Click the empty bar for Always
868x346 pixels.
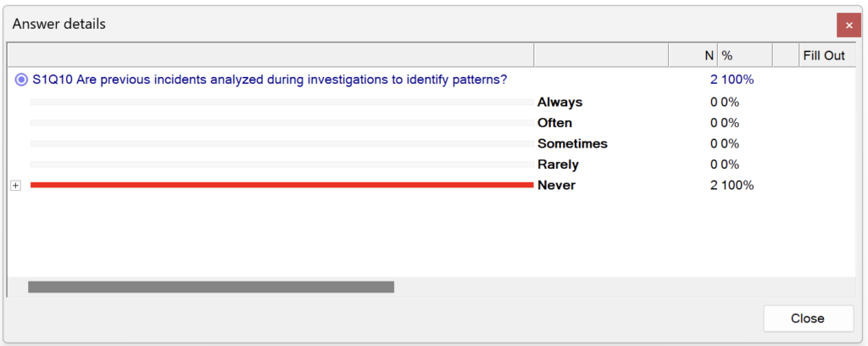point(281,103)
